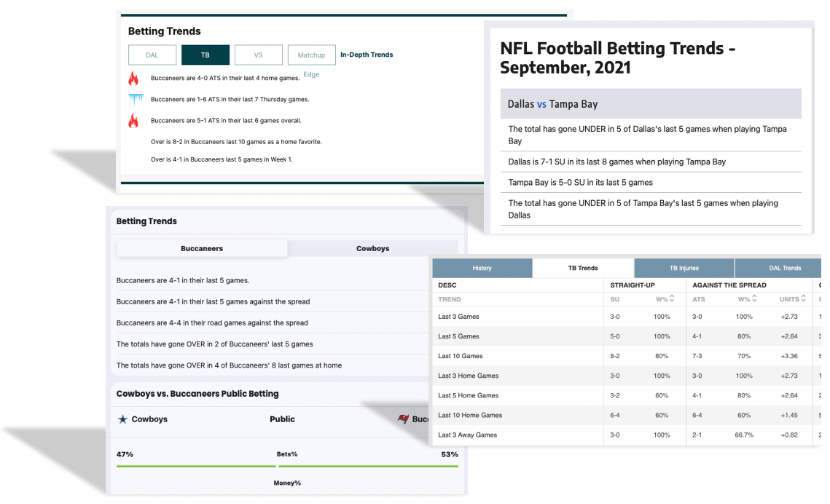The width and height of the screenshot is (830, 504).
Task: Open the Matchup Edge option
Action: coord(311,55)
